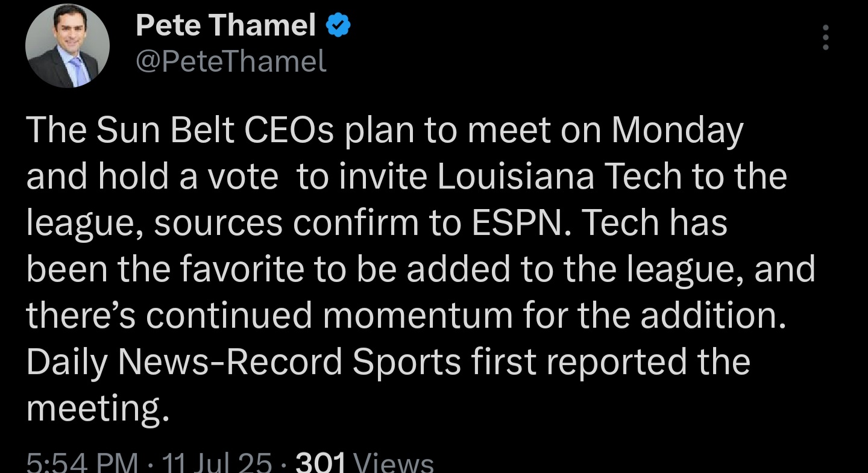
Task: Click the 5:54 PM timestamp
Action: click(83, 463)
